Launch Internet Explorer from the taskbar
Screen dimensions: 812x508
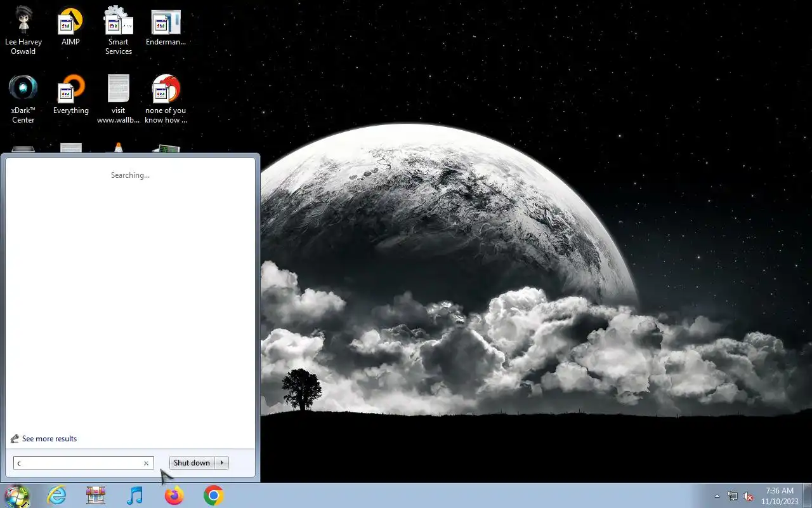pos(57,495)
